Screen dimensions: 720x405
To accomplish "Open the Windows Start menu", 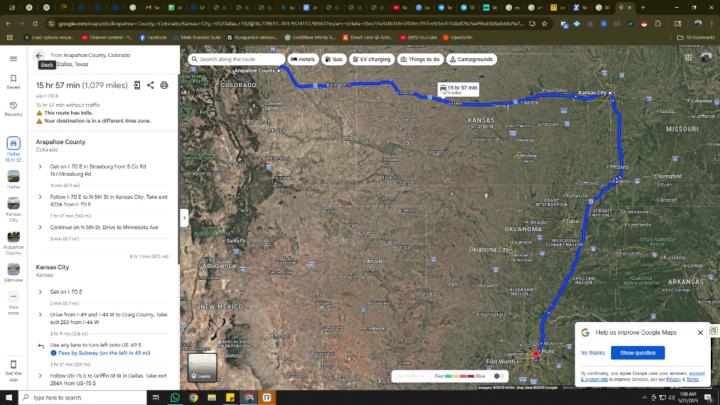I will (9, 397).
